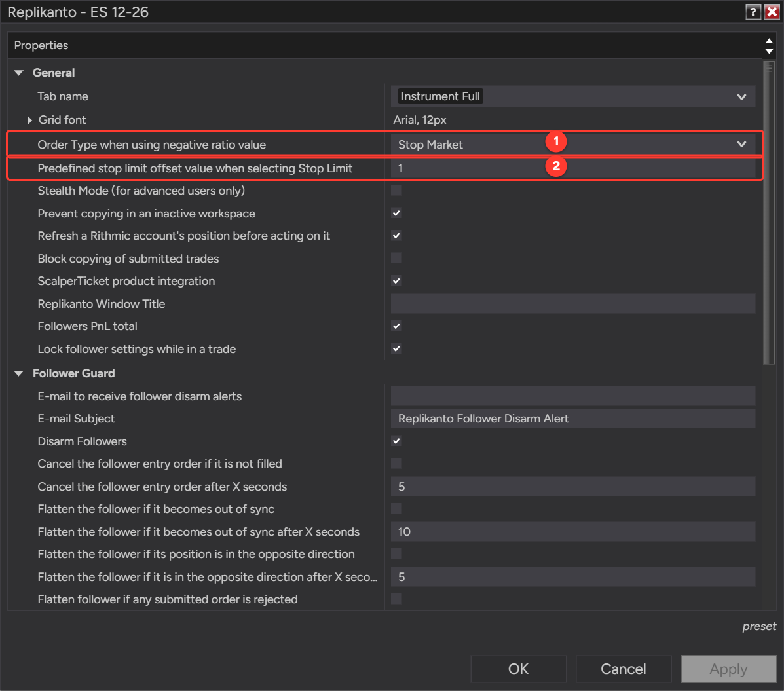Enable flatten follower if submitted order rejected
The height and width of the screenshot is (691, 784).
(396, 599)
